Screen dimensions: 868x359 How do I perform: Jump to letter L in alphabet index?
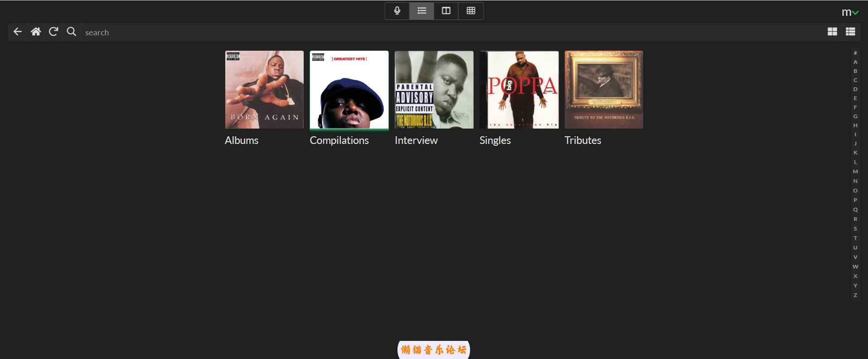point(855,162)
